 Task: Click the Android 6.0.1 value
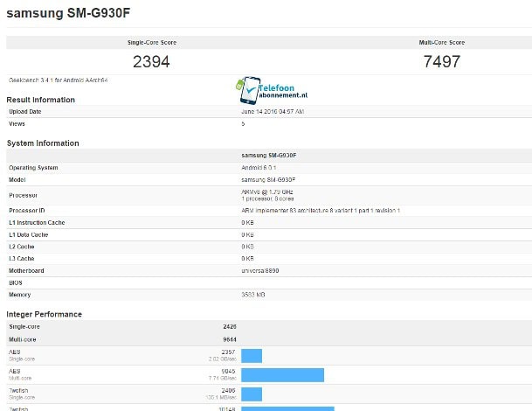(259, 167)
